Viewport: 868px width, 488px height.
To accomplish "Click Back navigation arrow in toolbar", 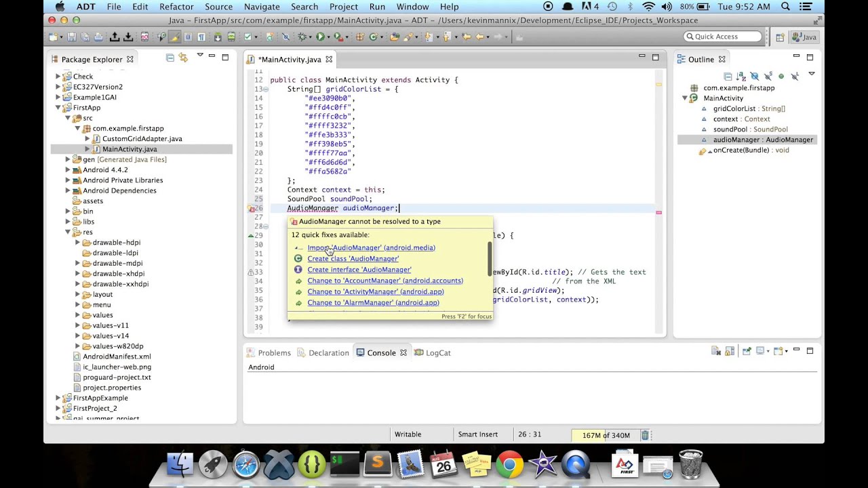I will (x=480, y=37).
